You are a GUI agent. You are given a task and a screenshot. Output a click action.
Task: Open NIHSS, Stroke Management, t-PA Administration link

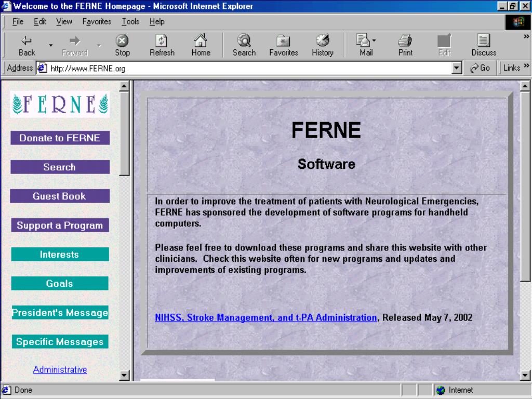click(x=265, y=317)
